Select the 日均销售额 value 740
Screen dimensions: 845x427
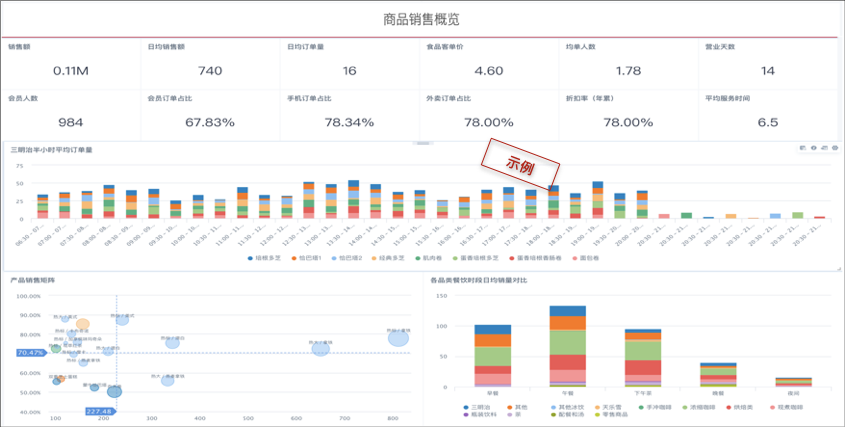pos(210,71)
